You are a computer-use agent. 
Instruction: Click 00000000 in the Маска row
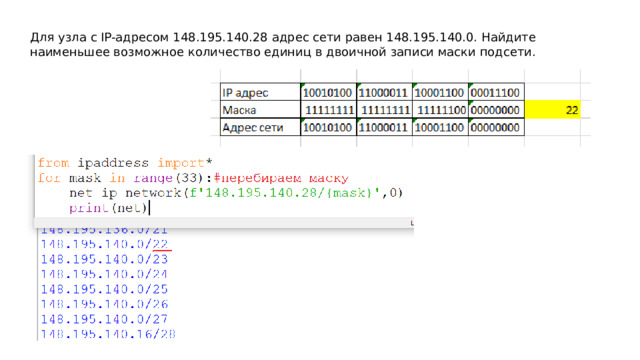tap(496, 110)
